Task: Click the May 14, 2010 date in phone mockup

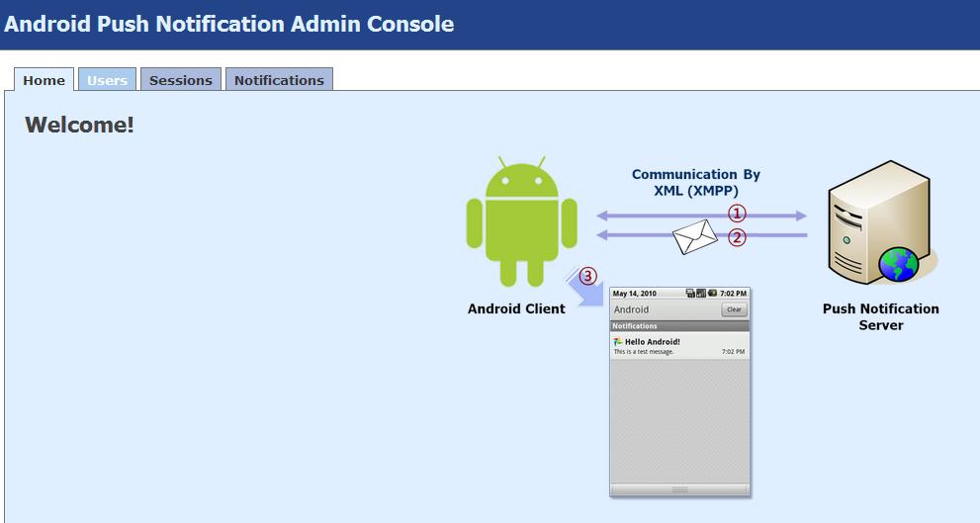Action: 634,293
